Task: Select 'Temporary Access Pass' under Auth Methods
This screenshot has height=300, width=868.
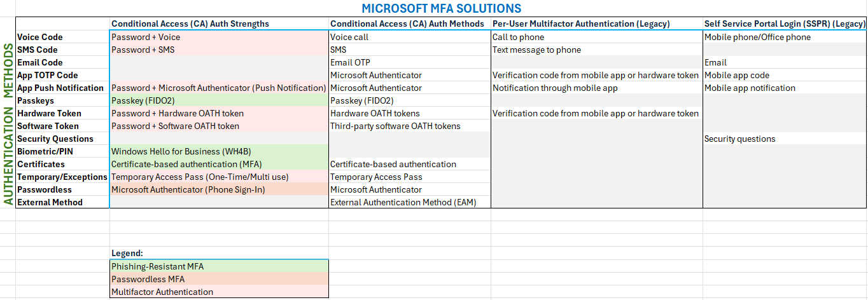Action: 410,177
